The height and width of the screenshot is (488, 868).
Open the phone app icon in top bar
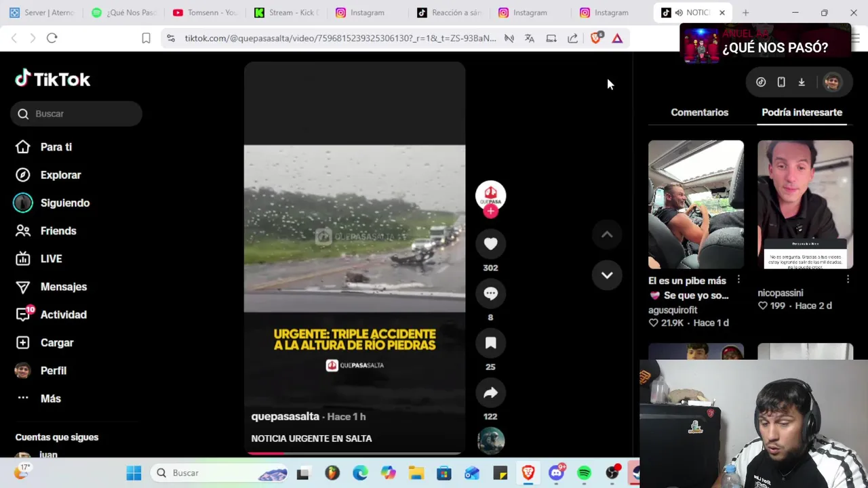[x=781, y=82]
